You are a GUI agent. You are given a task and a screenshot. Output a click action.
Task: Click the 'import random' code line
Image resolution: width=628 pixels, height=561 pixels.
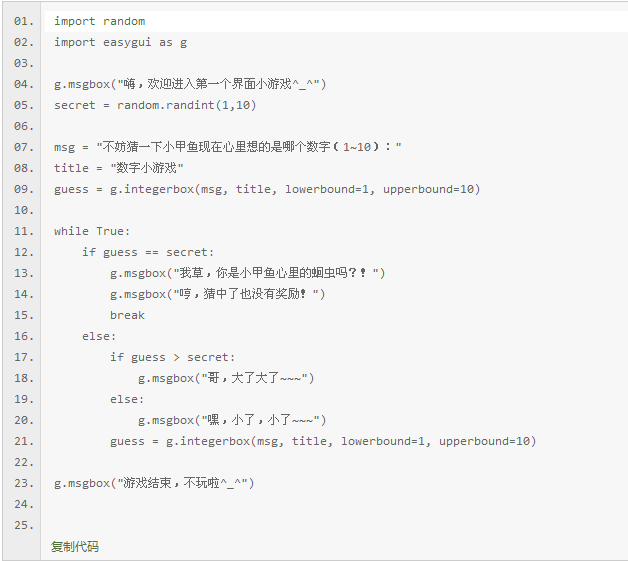[x=100, y=21]
